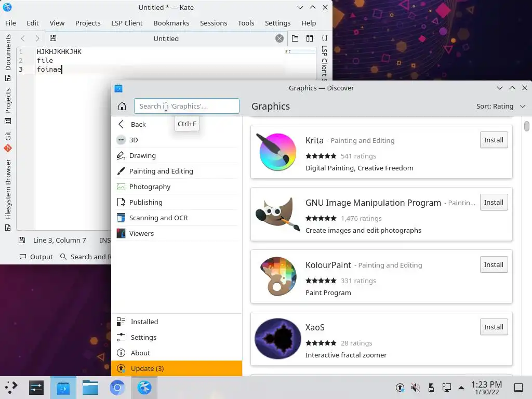Image resolution: width=532 pixels, height=399 pixels.
Task: Open the Sessions menu in Kate
Action: (x=214, y=23)
